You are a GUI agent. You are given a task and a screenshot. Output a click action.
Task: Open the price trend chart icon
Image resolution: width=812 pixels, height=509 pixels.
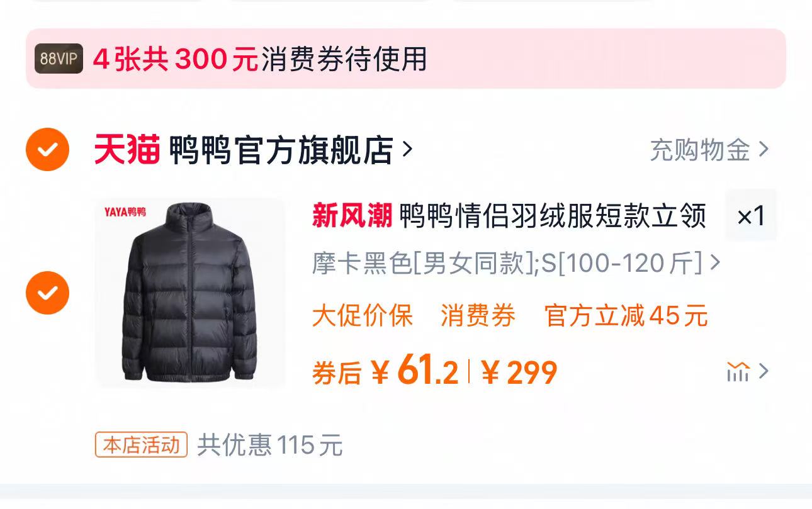click(738, 372)
